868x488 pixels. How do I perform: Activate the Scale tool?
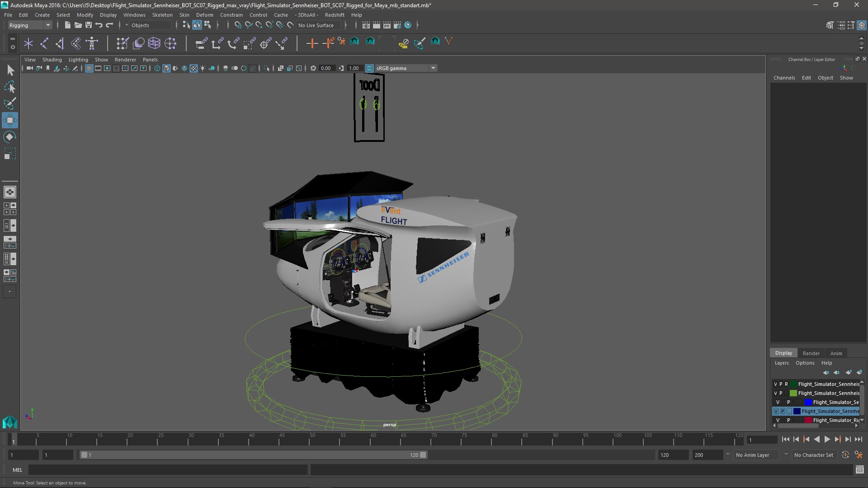(x=10, y=154)
